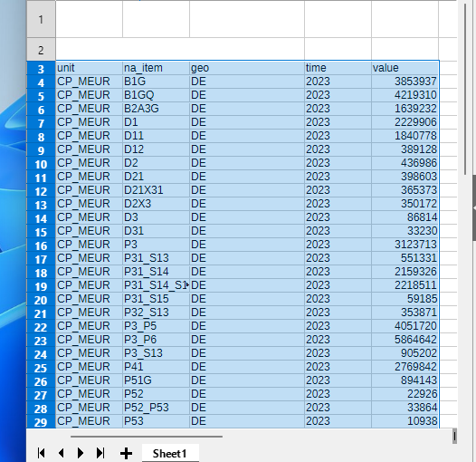
Task: Select value cell 10938
Action: [405, 421]
